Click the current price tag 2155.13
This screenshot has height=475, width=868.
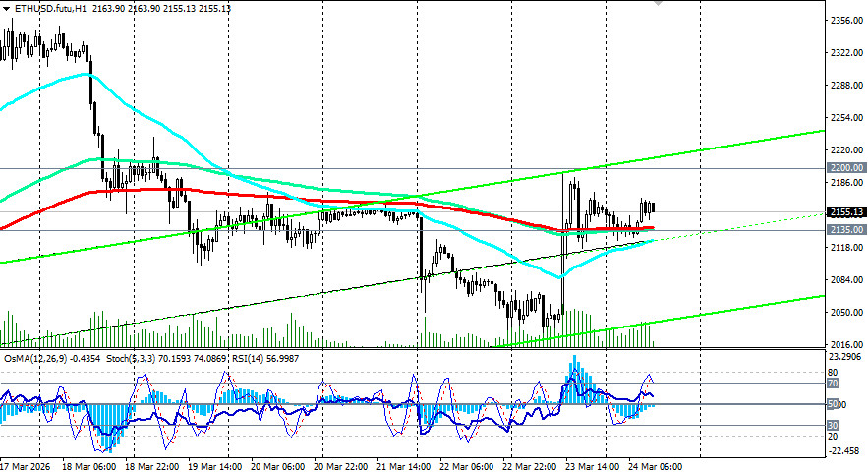(846, 212)
